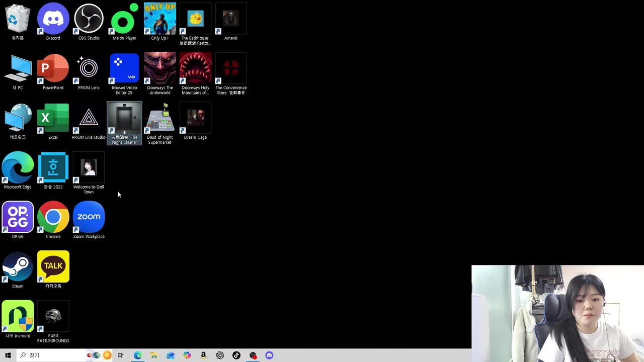The width and height of the screenshot is (644, 362).
Task: Select the 나무 (namuh) shortcut
Action: point(18,320)
